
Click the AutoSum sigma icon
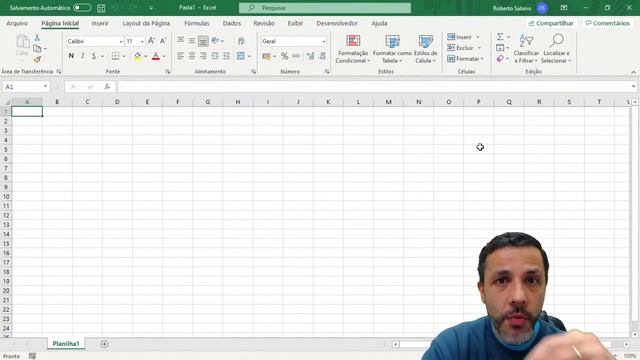click(x=500, y=37)
